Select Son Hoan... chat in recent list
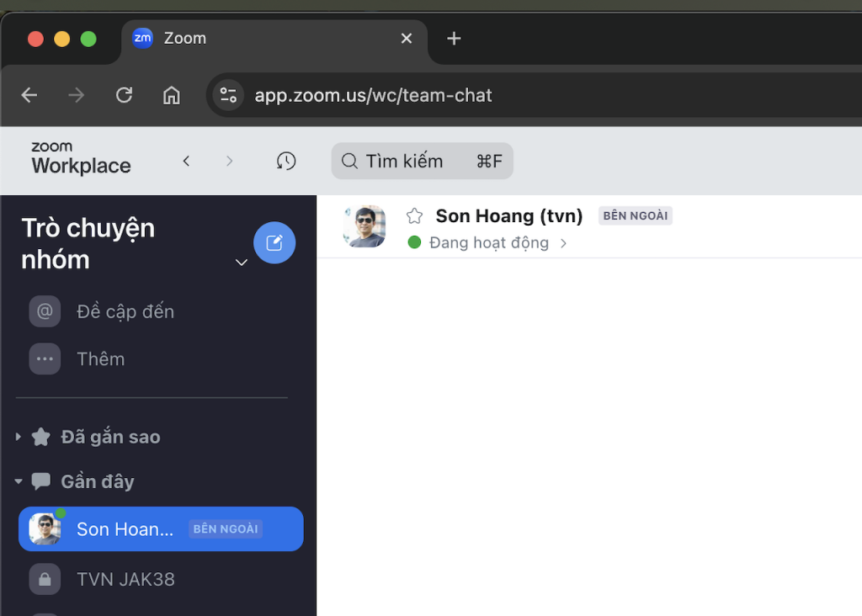This screenshot has width=862, height=616. tap(161, 528)
